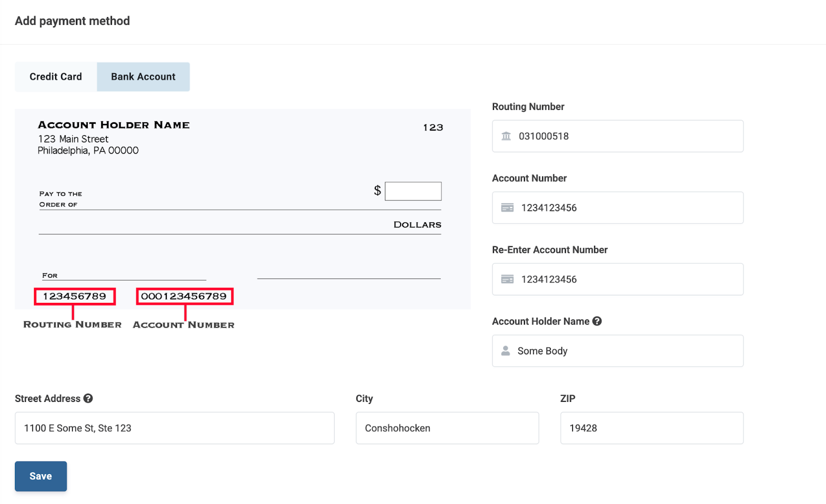Click card icon in Re-Enter Account Number field
This screenshot has width=826, height=504.
click(x=507, y=280)
